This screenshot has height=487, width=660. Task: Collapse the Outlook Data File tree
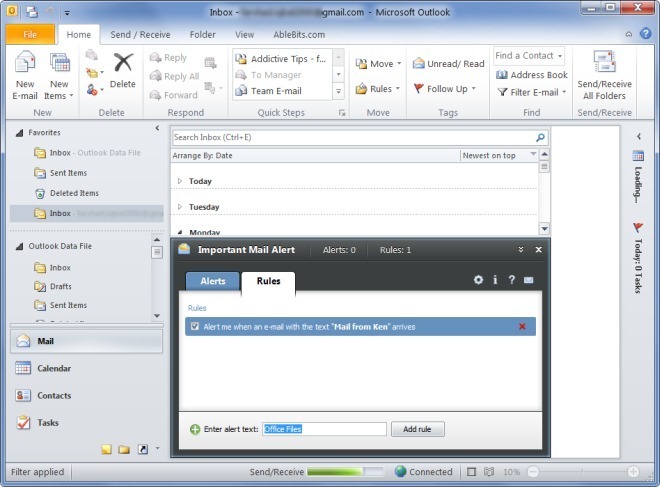click(19, 247)
